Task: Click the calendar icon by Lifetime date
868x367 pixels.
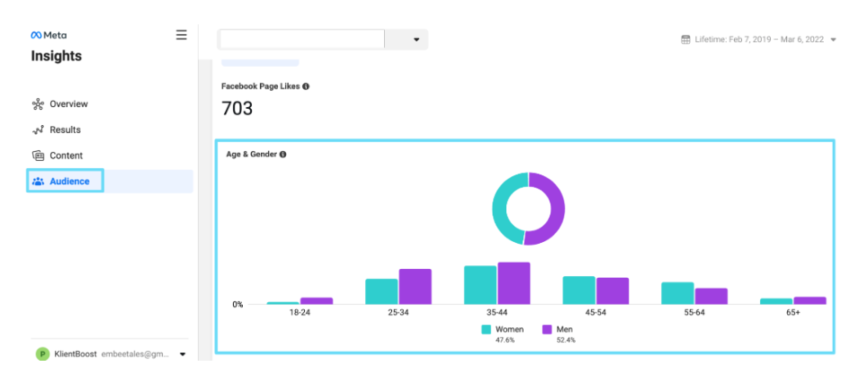Action: point(686,40)
